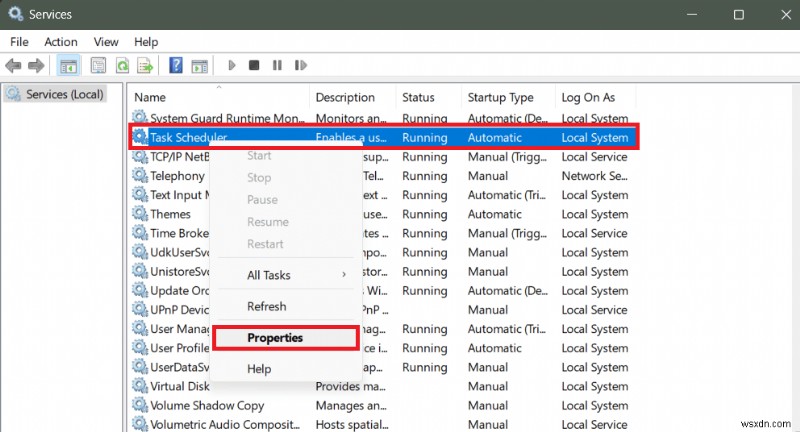This screenshot has width=800, height=432.
Task: Select the System Guard Runtime Mon... service name
Action: coord(227,118)
